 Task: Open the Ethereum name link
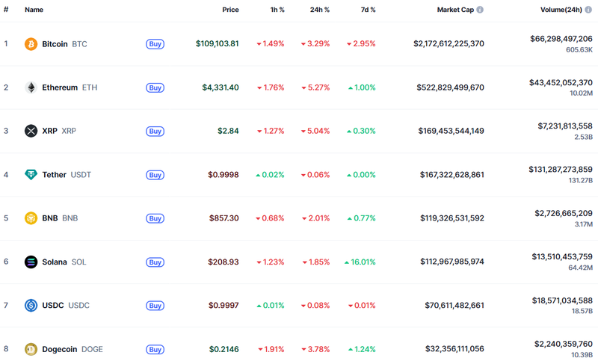click(60, 87)
